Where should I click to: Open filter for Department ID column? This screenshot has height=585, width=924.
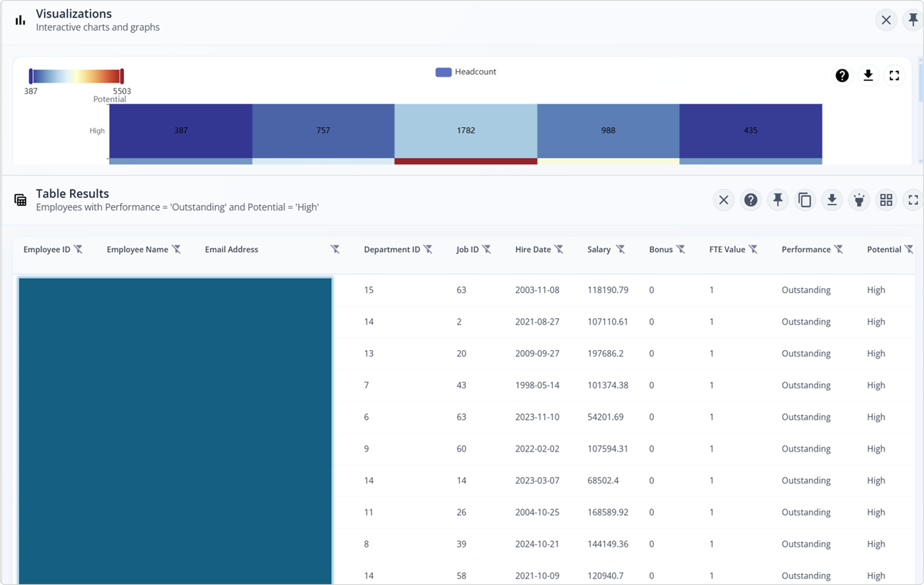(x=428, y=249)
